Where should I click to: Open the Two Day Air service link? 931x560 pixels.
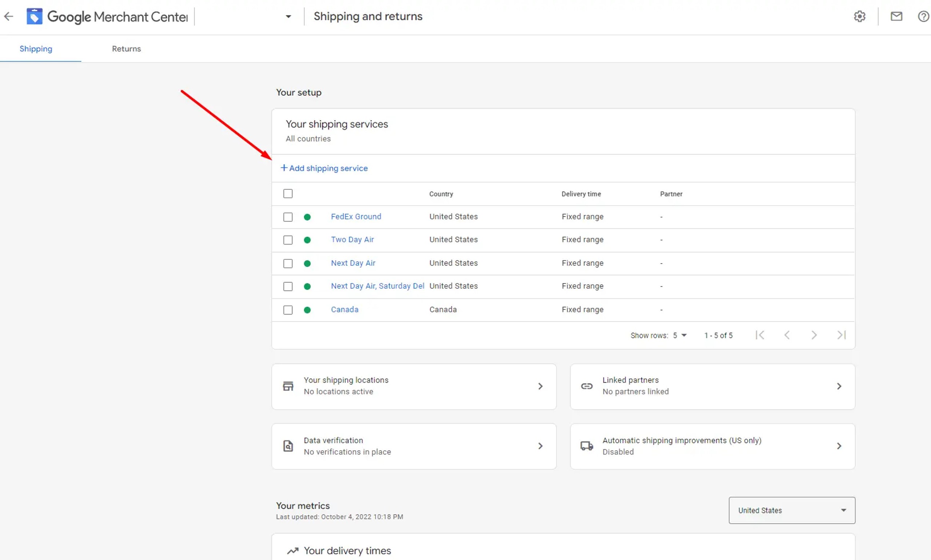coord(352,240)
